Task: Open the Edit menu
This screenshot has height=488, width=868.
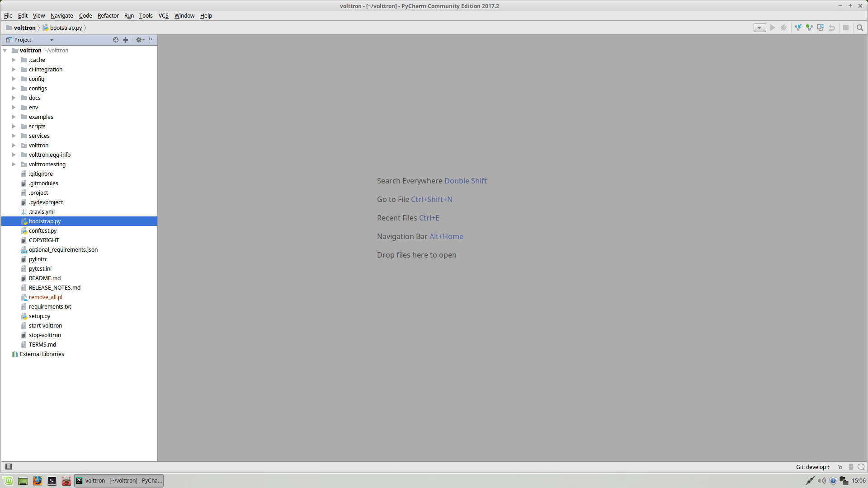Action: 23,16
